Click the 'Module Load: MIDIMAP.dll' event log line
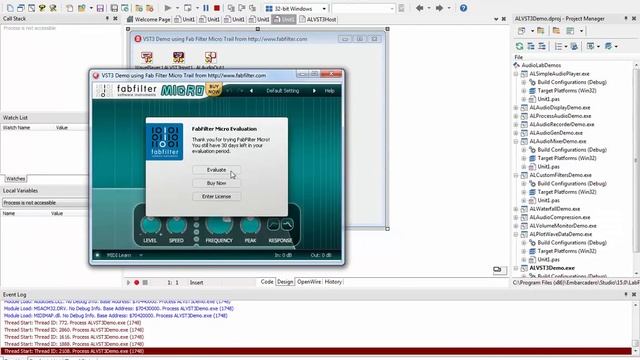 click(x=116, y=316)
